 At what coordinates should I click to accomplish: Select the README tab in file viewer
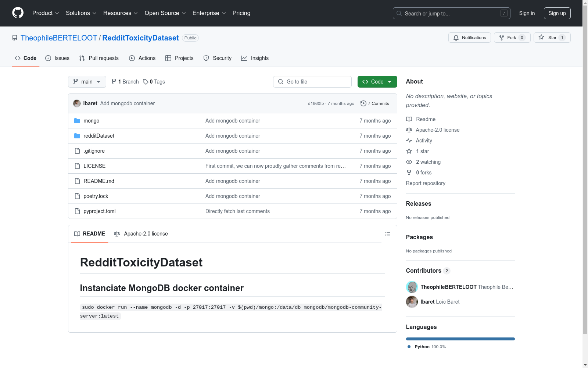click(90, 234)
